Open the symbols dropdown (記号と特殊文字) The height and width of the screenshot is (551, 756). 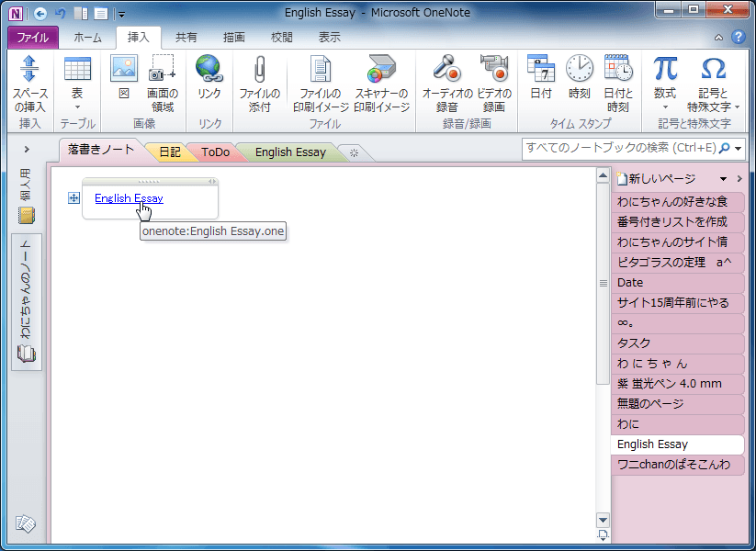[713, 84]
